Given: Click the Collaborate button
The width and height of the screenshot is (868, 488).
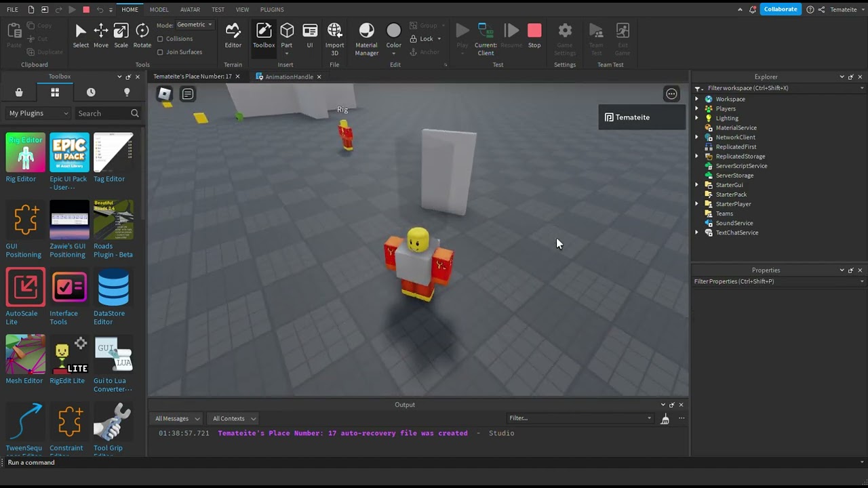Looking at the screenshot, I should point(780,9).
